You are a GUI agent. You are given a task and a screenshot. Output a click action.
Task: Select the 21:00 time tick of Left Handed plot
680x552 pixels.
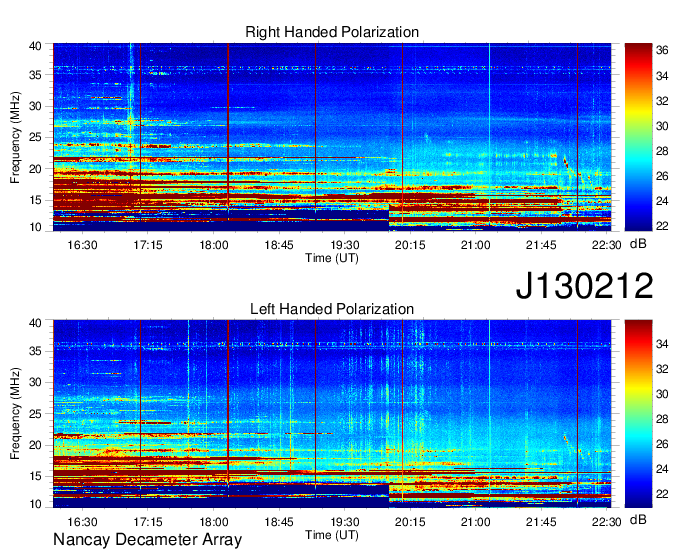(475, 522)
